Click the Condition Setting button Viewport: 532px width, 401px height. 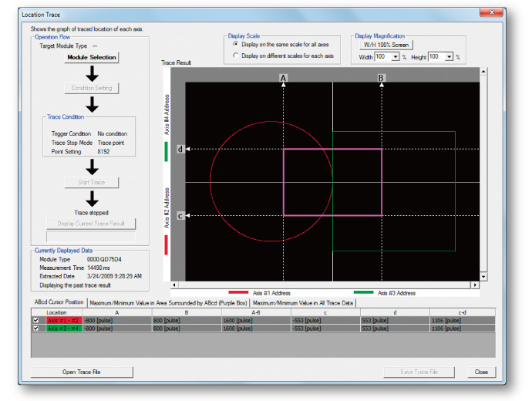click(x=92, y=88)
